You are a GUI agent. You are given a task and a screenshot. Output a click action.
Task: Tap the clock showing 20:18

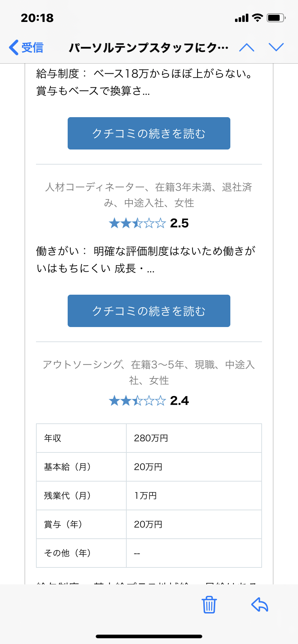coord(37,18)
